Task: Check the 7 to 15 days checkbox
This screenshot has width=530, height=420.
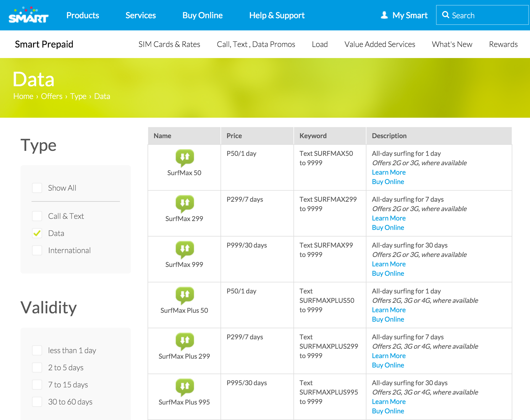Action: 37,385
